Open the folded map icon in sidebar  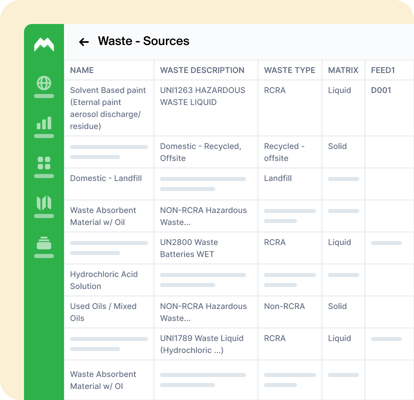tap(44, 203)
